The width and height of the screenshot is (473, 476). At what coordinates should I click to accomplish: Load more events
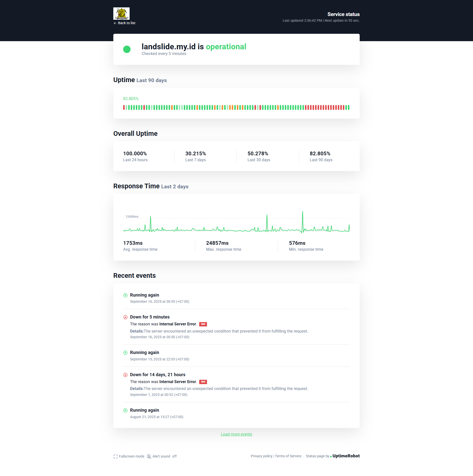tap(236, 434)
